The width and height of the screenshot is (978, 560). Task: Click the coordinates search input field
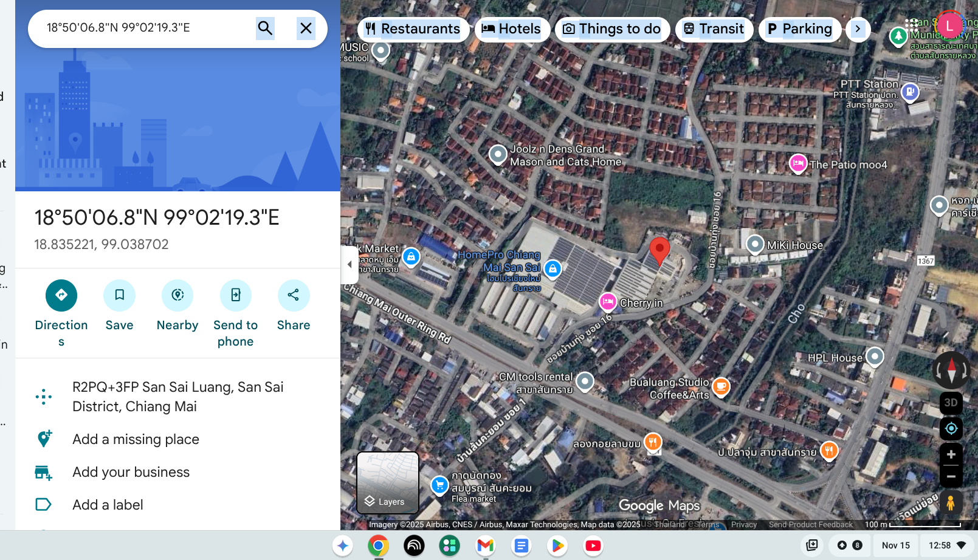pos(146,28)
